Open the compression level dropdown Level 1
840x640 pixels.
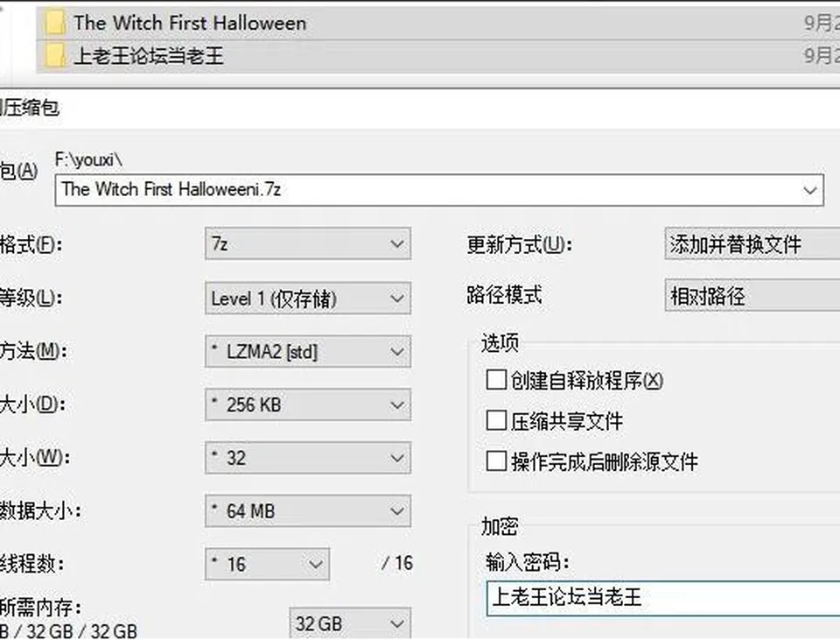(x=307, y=298)
